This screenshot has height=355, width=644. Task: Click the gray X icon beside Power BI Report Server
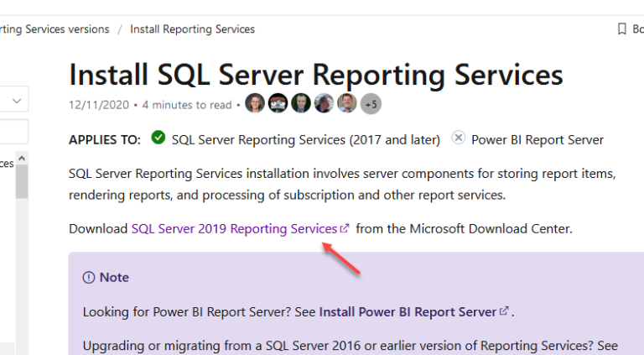tap(458, 138)
